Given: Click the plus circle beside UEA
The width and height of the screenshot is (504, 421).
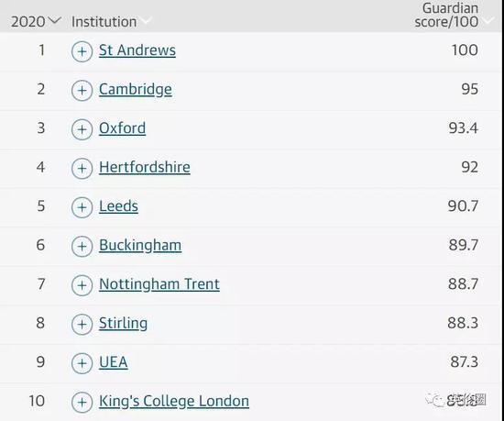Looking at the screenshot, I should tap(82, 363).
